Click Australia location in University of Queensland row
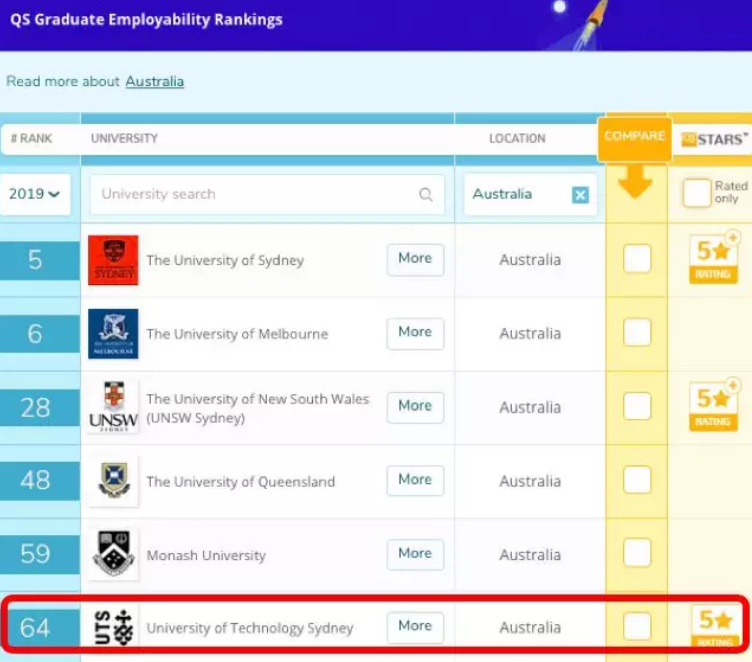The image size is (752, 662). tap(530, 481)
